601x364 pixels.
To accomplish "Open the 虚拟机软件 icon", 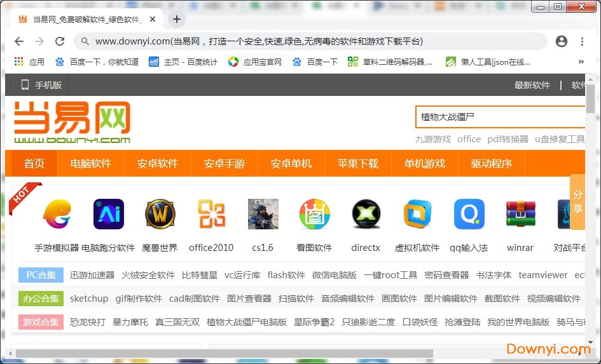I will click(417, 214).
